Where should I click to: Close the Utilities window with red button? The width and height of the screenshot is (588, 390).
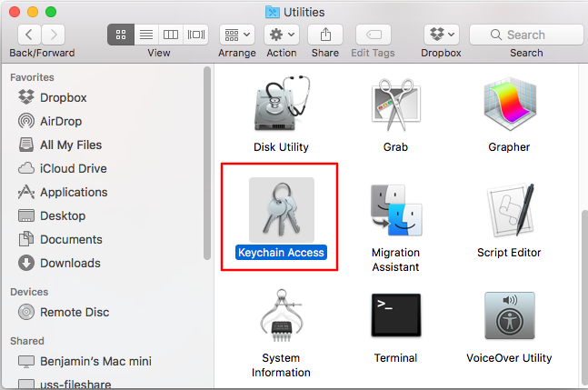15,12
